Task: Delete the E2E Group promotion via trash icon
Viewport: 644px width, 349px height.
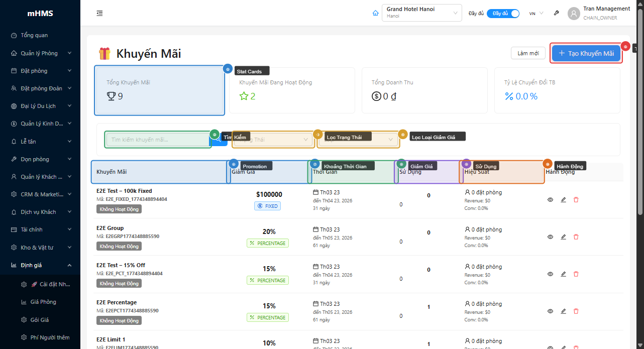Action: coord(576,237)
